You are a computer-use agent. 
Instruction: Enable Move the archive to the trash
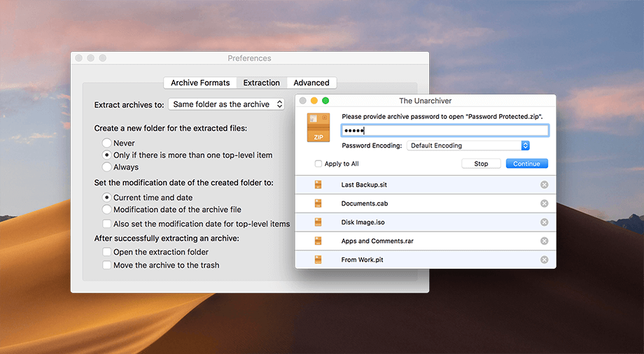pos(107,265)
